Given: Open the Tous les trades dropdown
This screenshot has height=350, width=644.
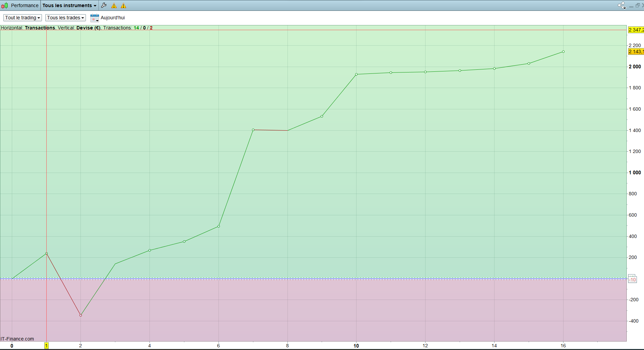Looking at the screenshot, I should tap(66, 18).
